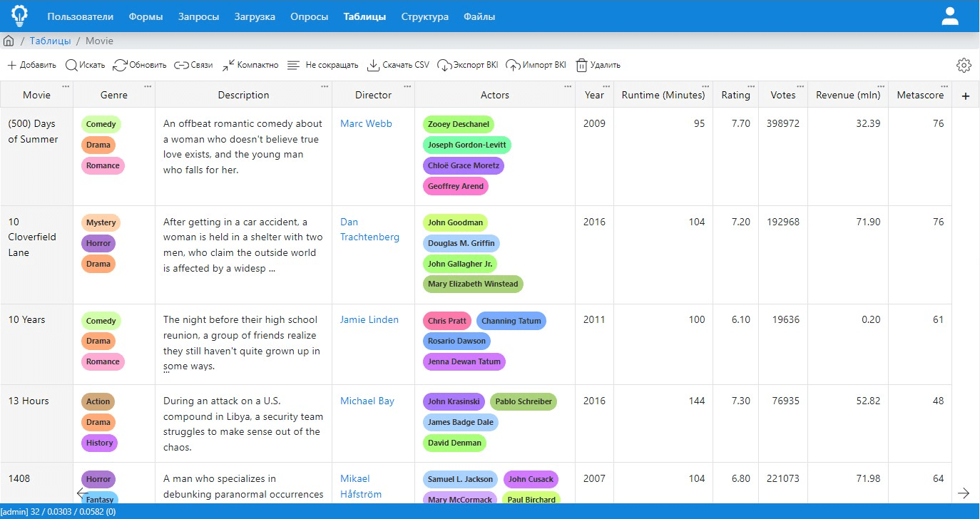The width and height of the screenshot is (980, 519).
Task: Click John Krasinski actor tag
Action: 454,401
